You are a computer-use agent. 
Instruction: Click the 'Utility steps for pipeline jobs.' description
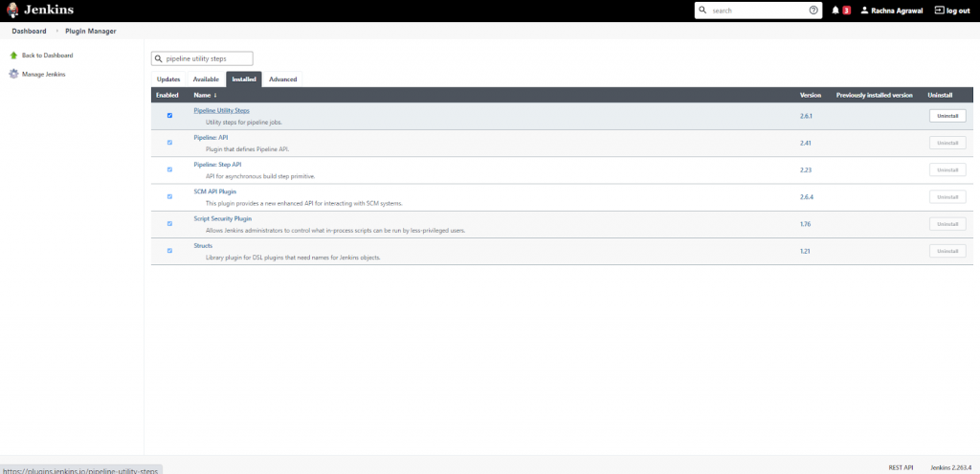(x=244, y=123)
